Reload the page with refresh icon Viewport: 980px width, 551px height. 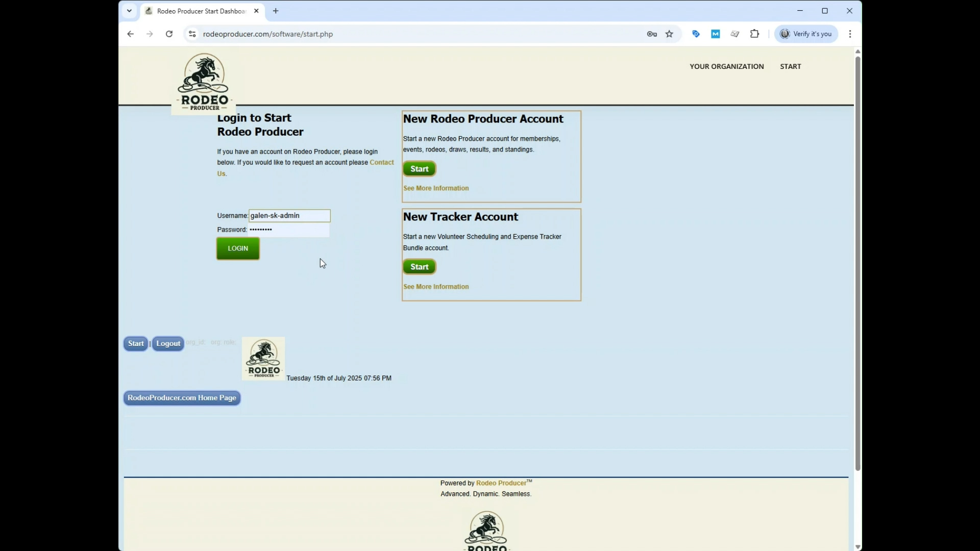[x=169, y=34]
